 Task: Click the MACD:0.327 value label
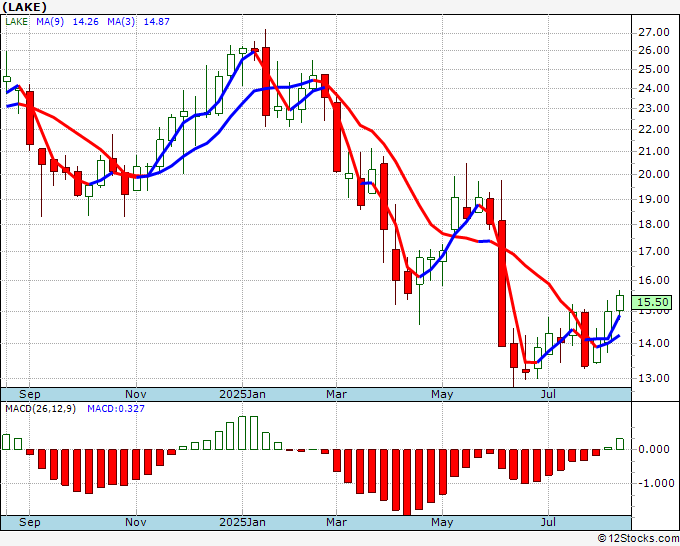click(x=116, y=409)
